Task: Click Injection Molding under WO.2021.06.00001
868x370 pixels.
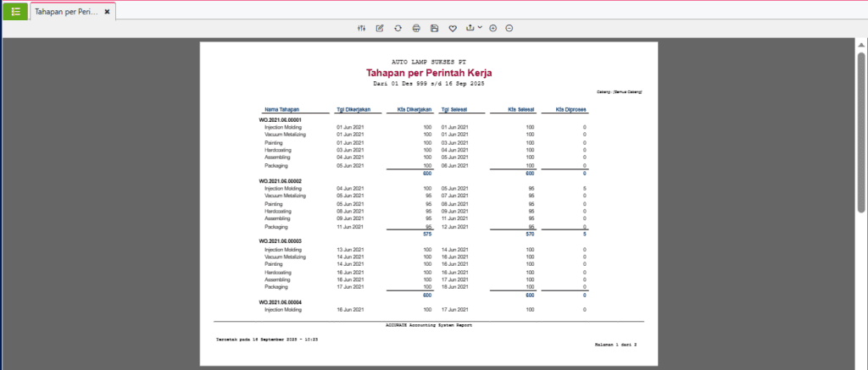Action: coord(283,127)
